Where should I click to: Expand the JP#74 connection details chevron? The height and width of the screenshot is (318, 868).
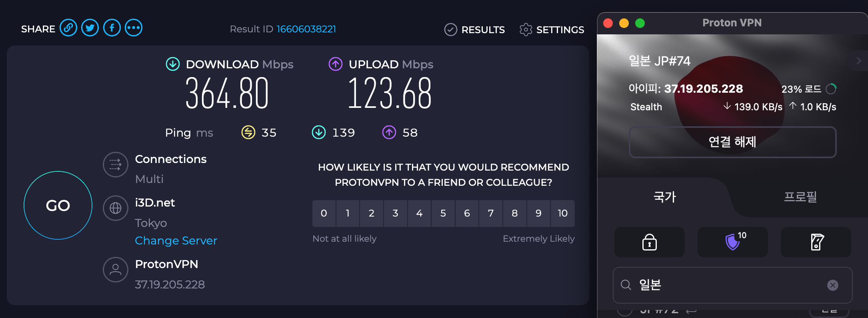(x=858, y=61)
